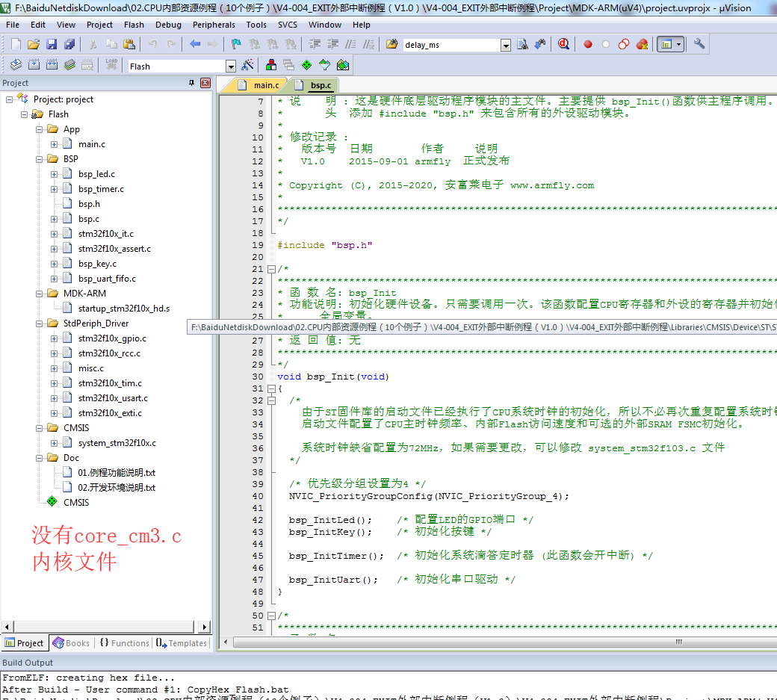
Task: Close the Project panel with the red X
Action: point(205,83)
